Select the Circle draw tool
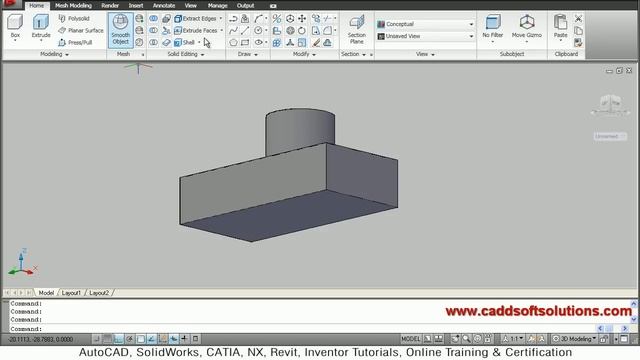The width and height of the screenshot is (640, 360). 258,30
